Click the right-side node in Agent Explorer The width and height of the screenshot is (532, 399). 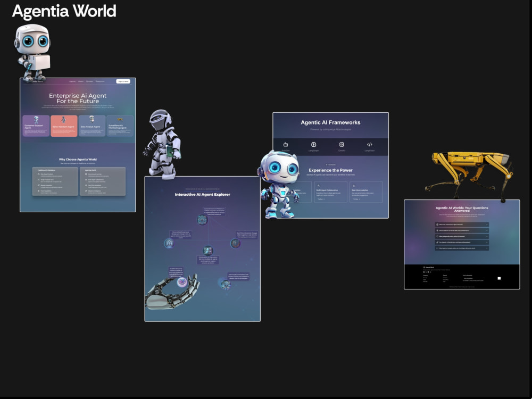click(235, 243)
